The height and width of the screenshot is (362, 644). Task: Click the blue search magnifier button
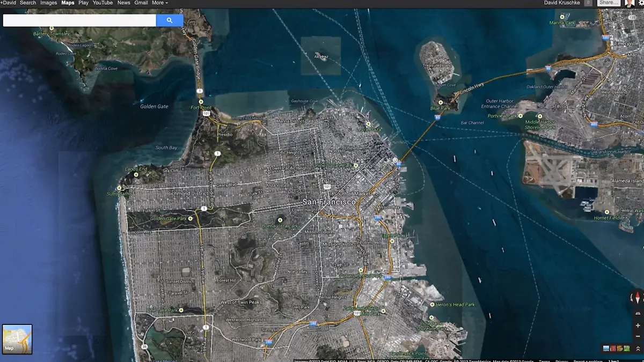[x=170, y=20]
